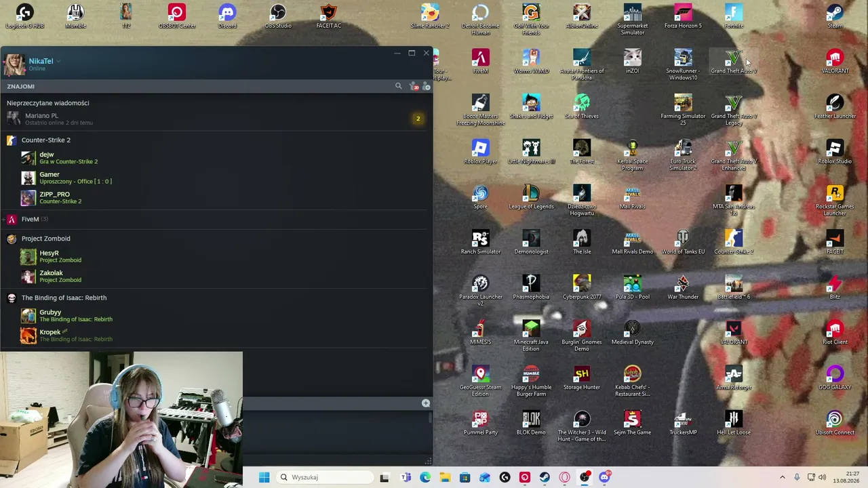
Task: Collapse the Nieprzeczytane wiadomości section
Action: click(47, 103)
